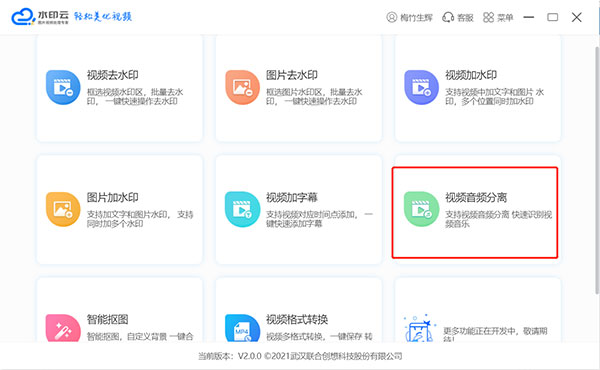
Task: Select the 视频加字幕 title
Action: 292,197
